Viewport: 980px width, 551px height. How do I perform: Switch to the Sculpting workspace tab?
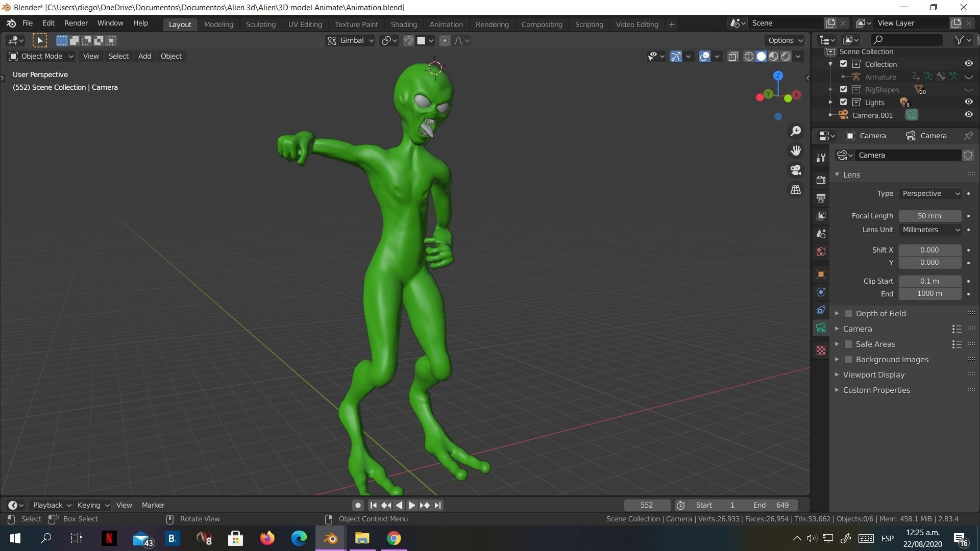[x=260, y=24]
